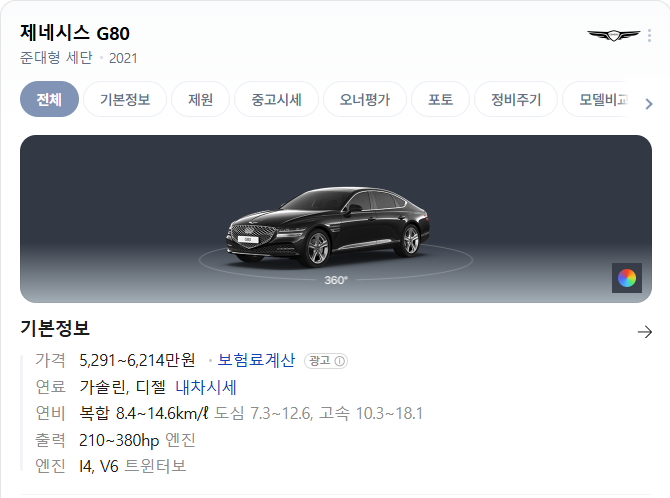Select the 포토 tab

point(440,99)
